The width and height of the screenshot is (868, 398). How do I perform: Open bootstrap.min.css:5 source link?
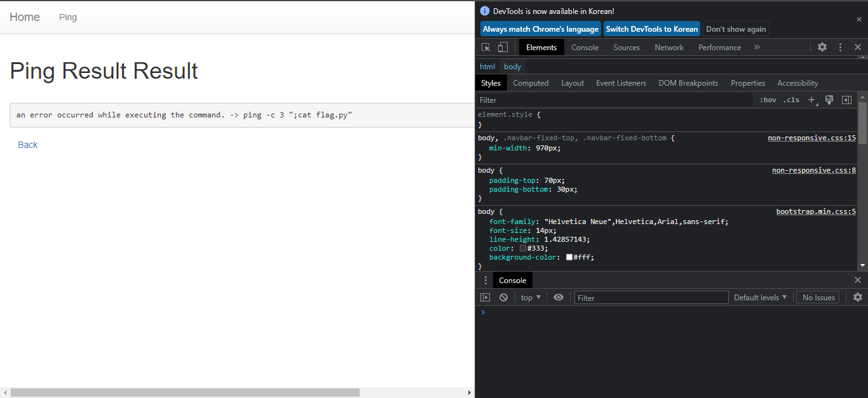pos(816,211)
